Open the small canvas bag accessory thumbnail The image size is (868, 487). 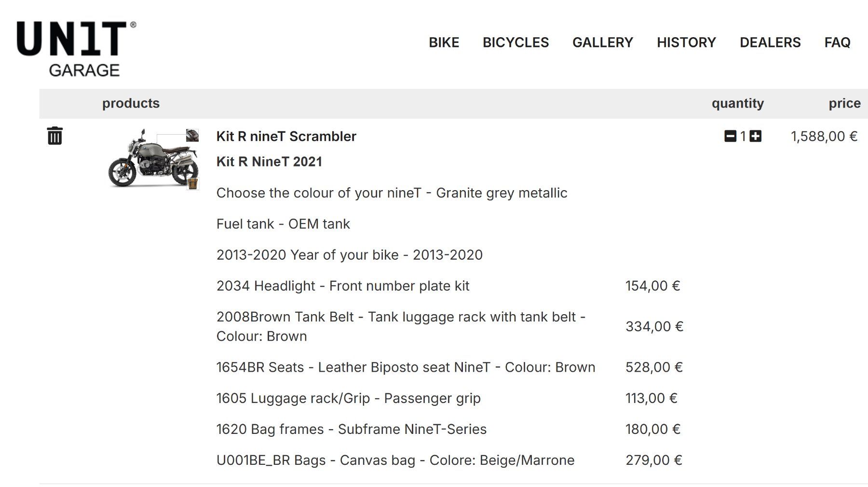coord(193,183)
